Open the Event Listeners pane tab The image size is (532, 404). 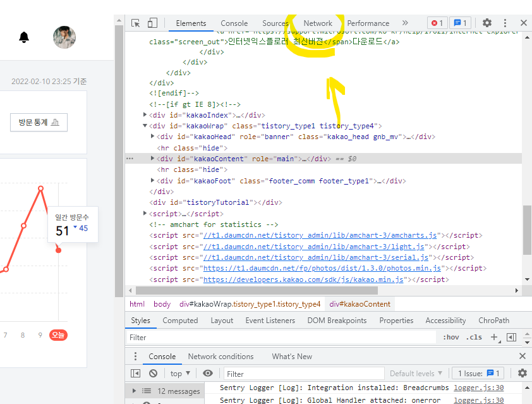coord(270,321)
